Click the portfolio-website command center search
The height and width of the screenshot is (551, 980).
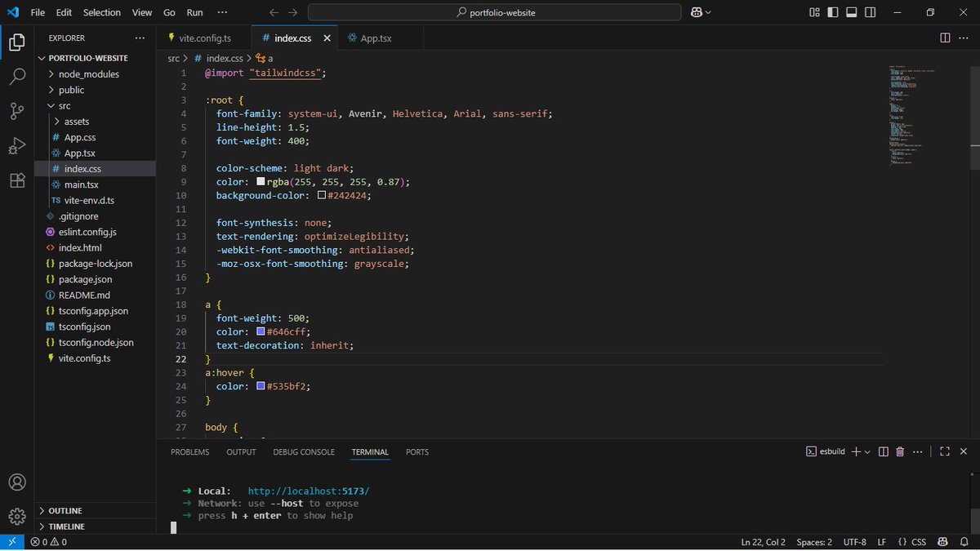coord(494,12)
